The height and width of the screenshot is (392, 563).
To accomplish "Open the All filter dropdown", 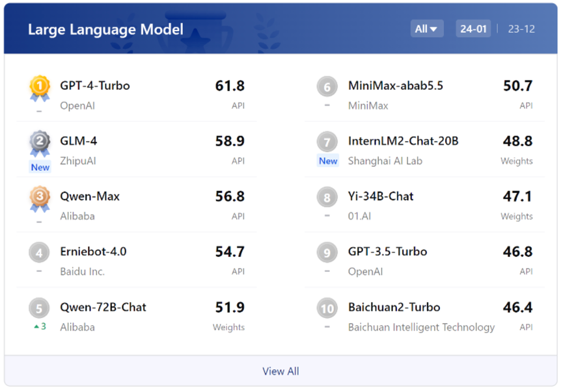I will (426, 29).
